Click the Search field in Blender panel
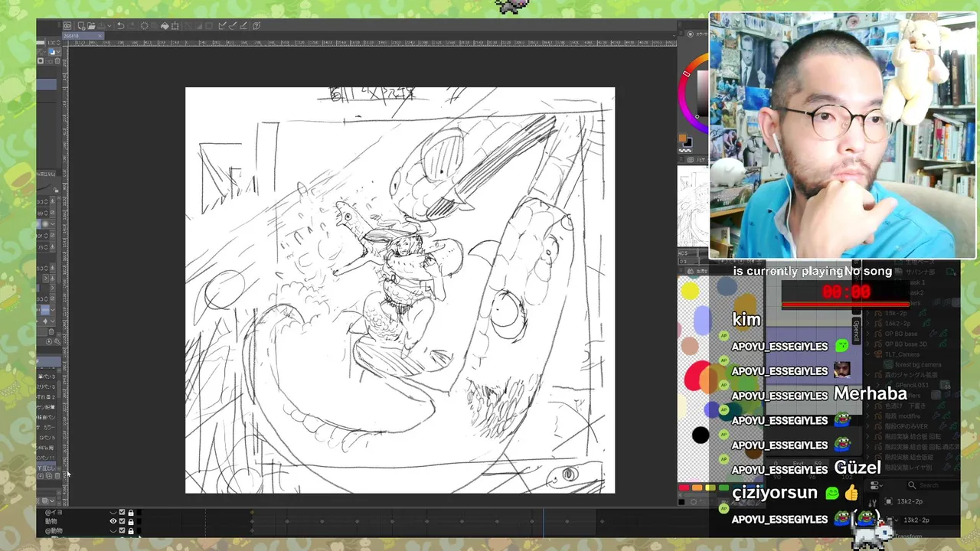This screenshot has height=551, width=980. (x=932, y=485)
